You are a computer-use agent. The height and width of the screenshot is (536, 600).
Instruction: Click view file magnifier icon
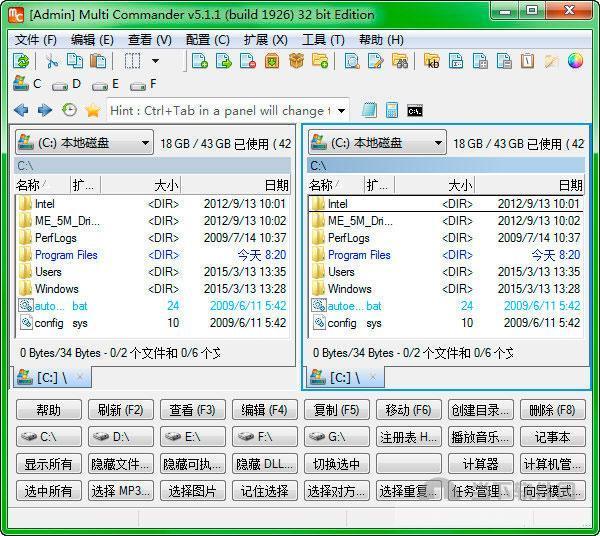tap(352, 61)
